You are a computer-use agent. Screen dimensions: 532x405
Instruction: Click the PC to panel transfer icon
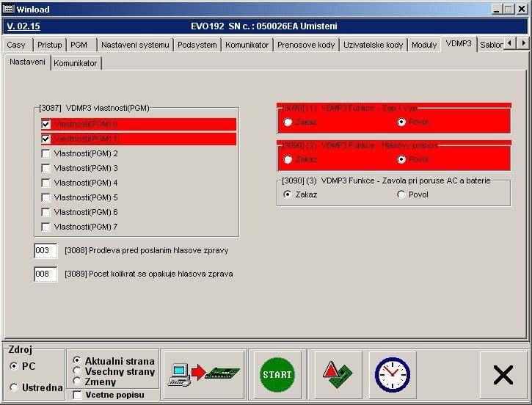(x=203, y=374)
